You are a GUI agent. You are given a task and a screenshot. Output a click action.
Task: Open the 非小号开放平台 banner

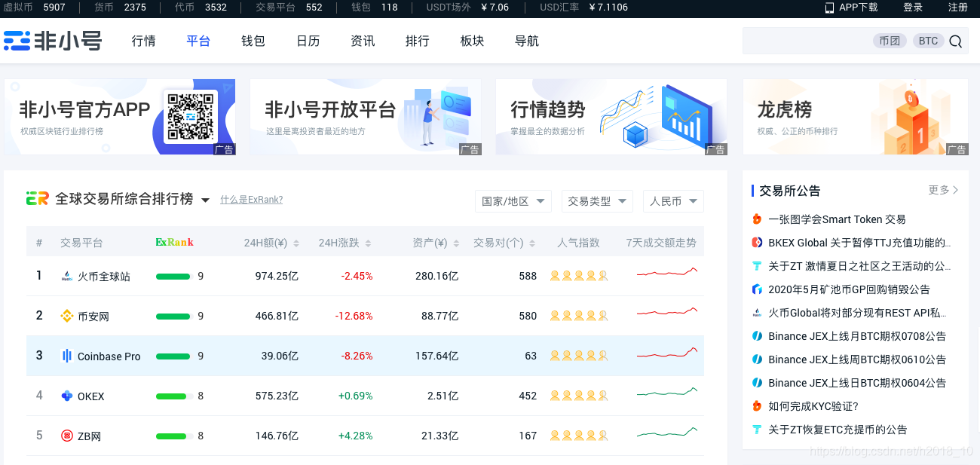(x=366, y=117)
